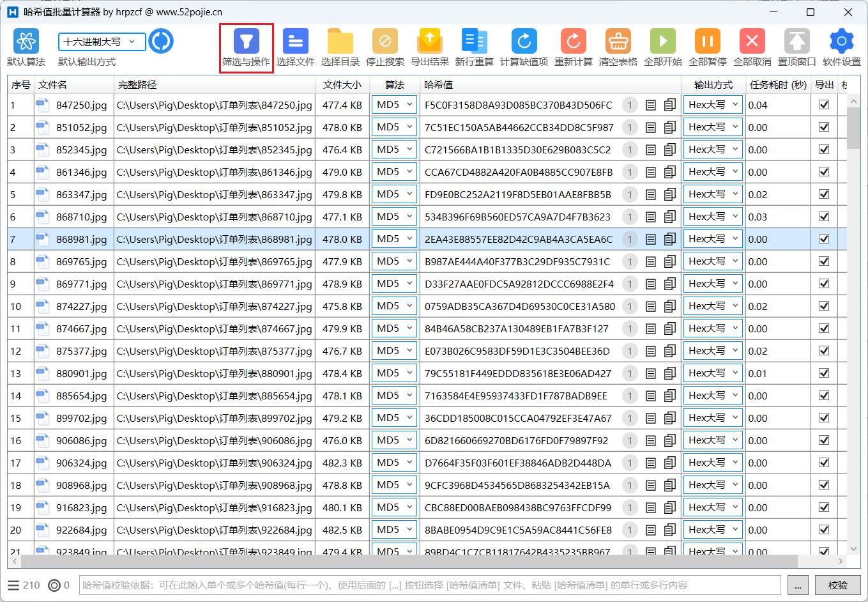Image resolution: width=868 pixels, height=602 pixels.
Task: Click the 校验 verify button
Action: pyautogui.click(x=837, y=585)
